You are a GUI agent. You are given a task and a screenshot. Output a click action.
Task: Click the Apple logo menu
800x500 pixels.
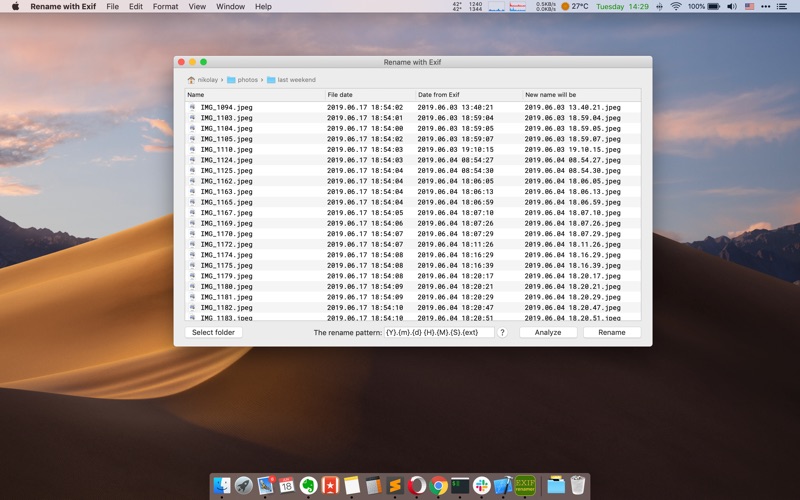(15, 7)
